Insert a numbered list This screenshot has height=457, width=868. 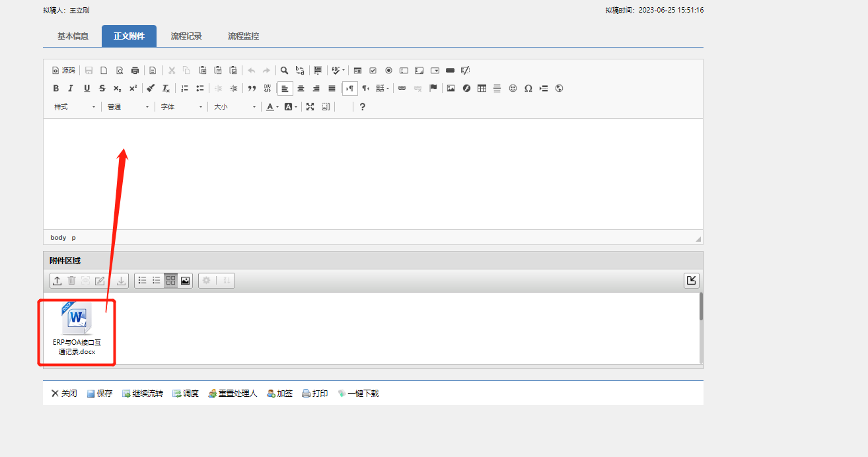[185, 88]
